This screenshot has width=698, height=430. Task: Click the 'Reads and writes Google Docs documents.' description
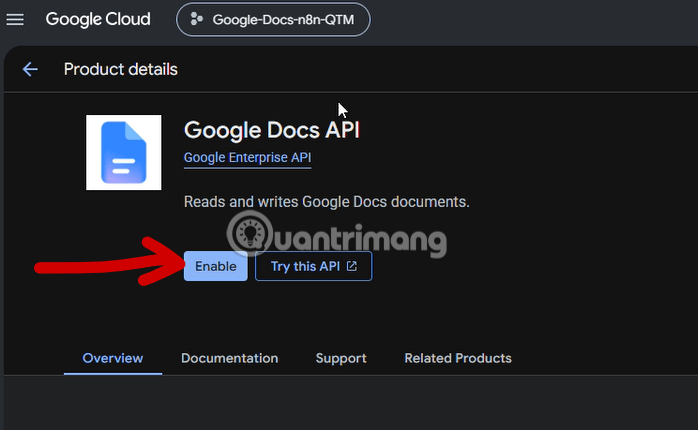click(326, 202)
